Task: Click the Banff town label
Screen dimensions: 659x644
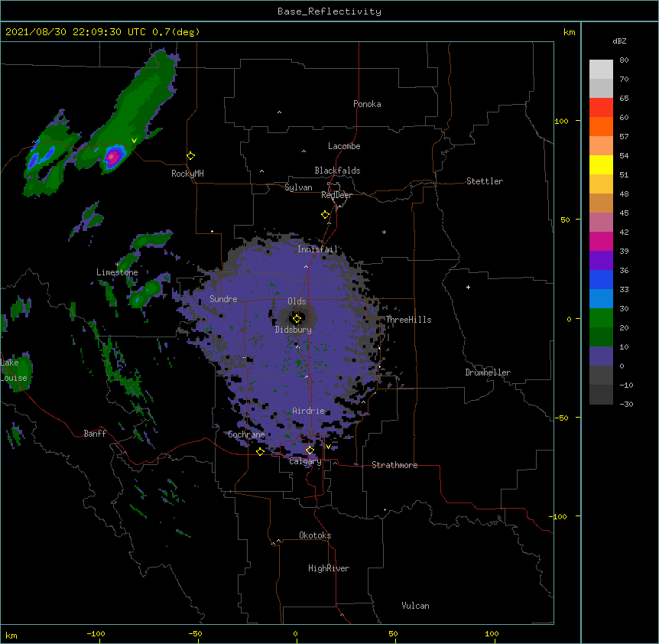Action: pos(95,434)
